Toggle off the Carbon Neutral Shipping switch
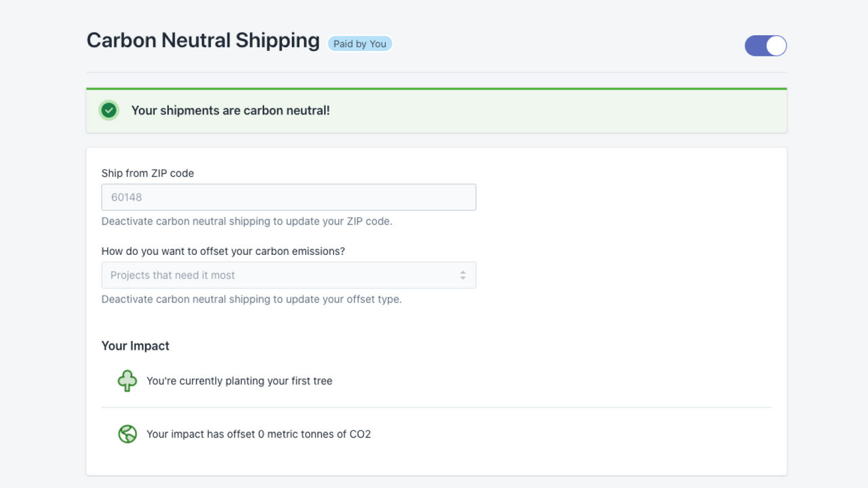 click(x=766, y=45)
